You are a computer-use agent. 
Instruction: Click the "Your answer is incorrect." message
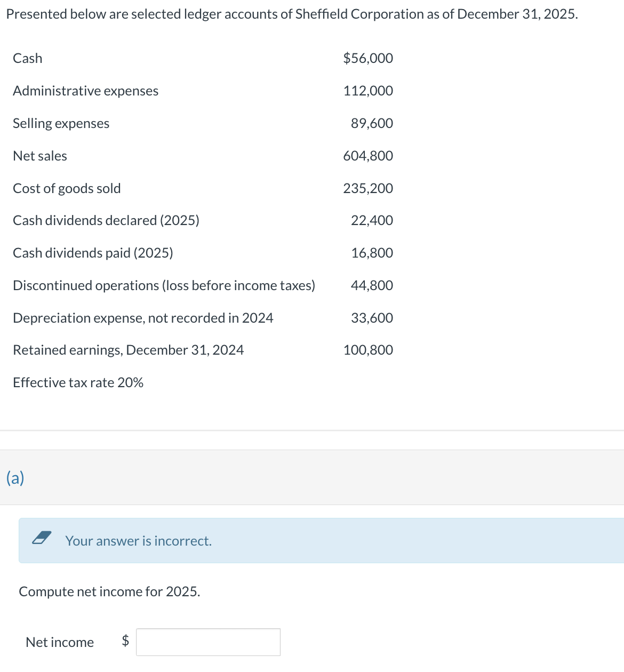138,541
